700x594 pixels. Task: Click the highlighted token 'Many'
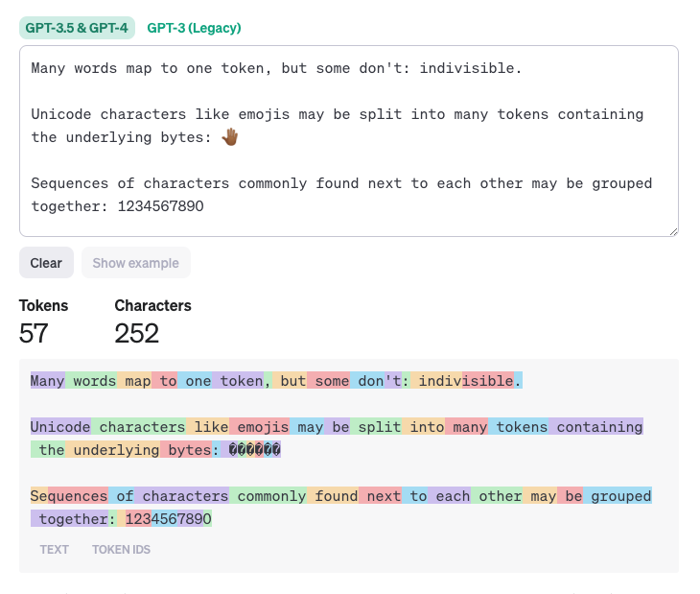[x=48, y=381]
